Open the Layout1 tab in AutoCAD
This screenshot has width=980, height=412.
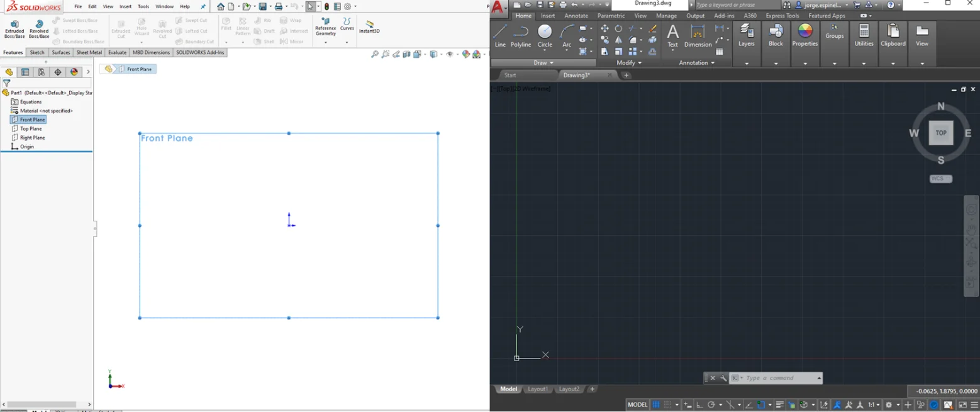[538, 389]
